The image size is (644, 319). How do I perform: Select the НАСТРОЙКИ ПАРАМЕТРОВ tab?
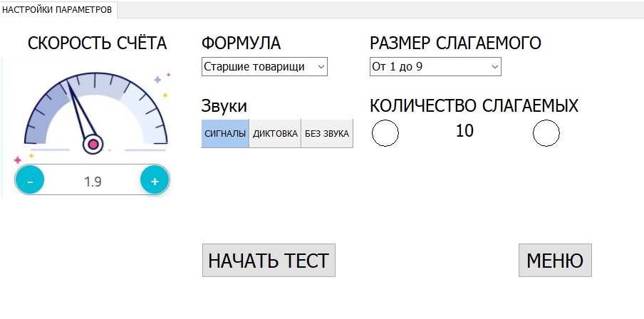coord(57,9)
